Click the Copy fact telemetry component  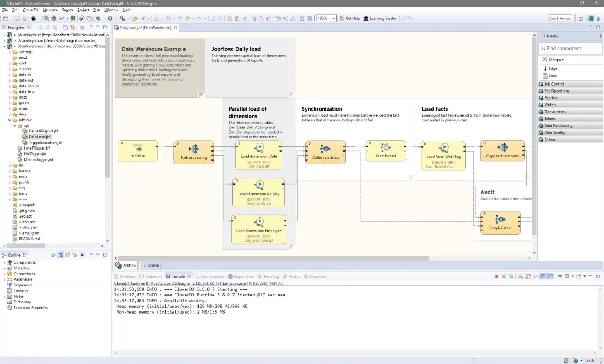502,151
